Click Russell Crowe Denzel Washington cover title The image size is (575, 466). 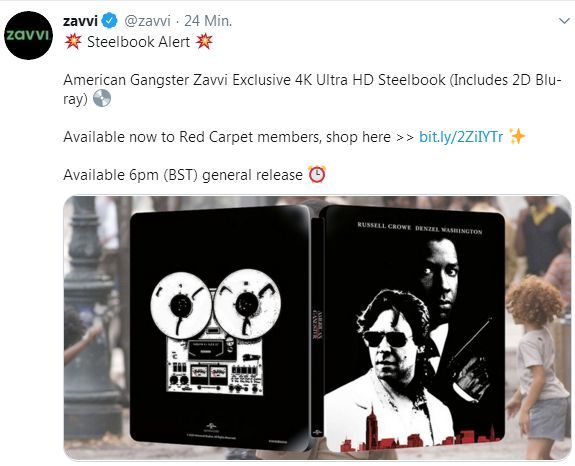[420, 228]
